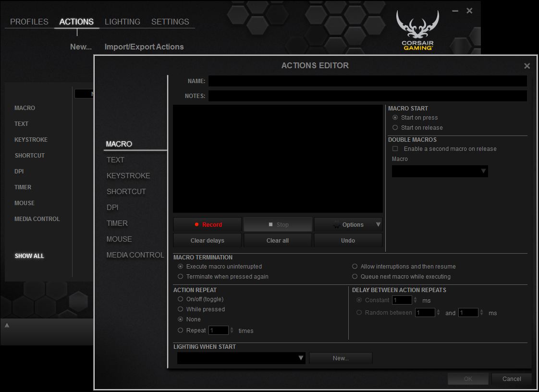
Task: Filter by TEXT in main window list
Action: 21,124
